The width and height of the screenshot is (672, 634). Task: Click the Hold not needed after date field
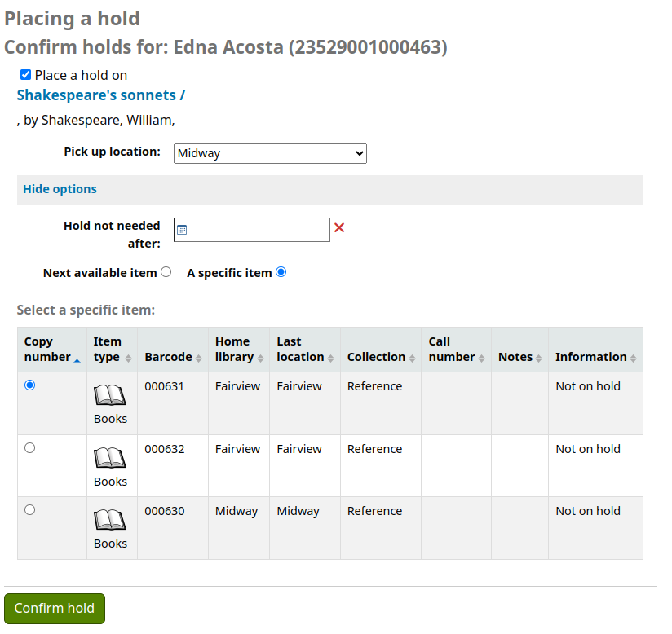[x=251, y=229]
